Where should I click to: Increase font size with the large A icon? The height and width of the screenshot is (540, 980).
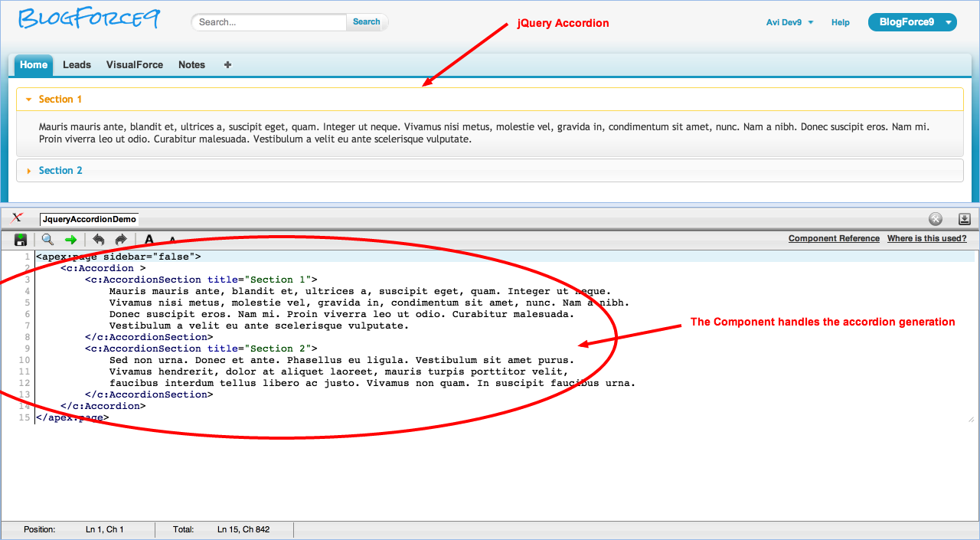149,239
